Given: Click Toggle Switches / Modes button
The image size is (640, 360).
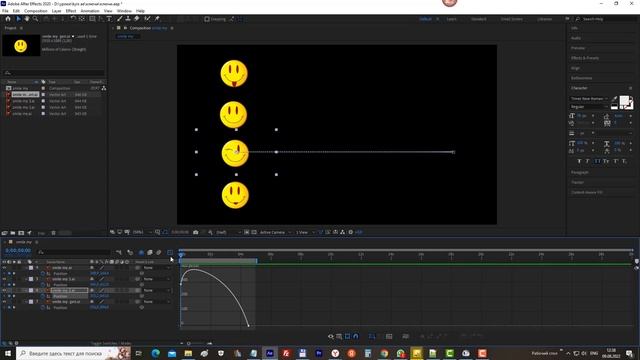Looking at the screenshot, I should pos(111,344).
